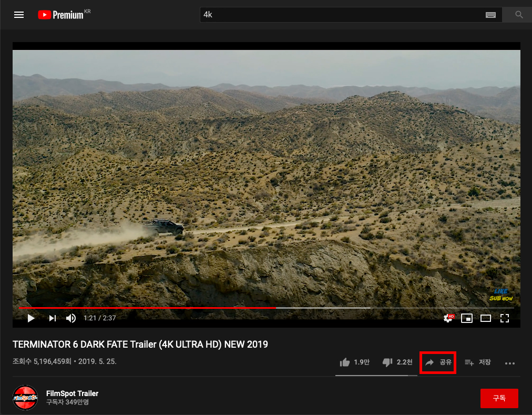Click the search field containing 4k
Image resolution: width=532 pixels, height=415 pixels.
click(351, 15)
